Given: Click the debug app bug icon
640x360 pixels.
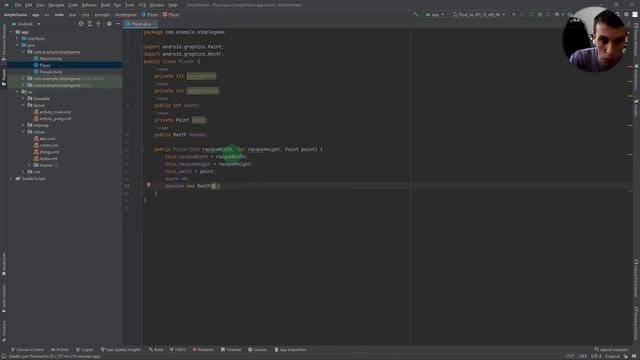Looking at the screenshot, I should (x=540, y=14).
